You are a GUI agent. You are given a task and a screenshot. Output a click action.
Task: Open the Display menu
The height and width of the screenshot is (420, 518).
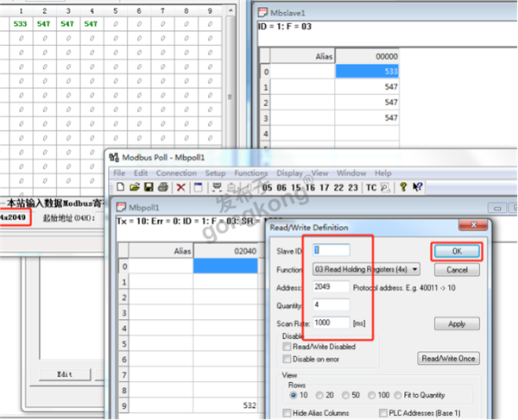tap(290, 172)
